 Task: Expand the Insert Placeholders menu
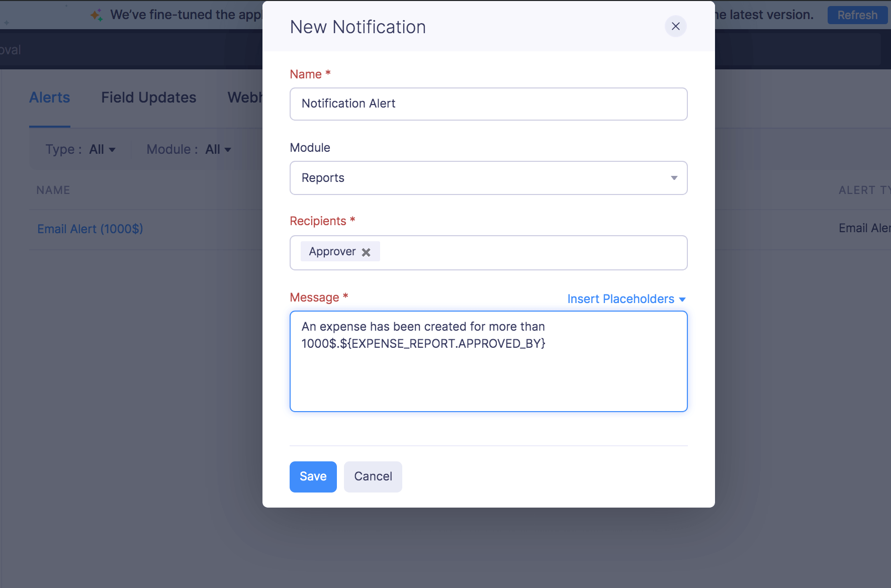pos(626,299)
